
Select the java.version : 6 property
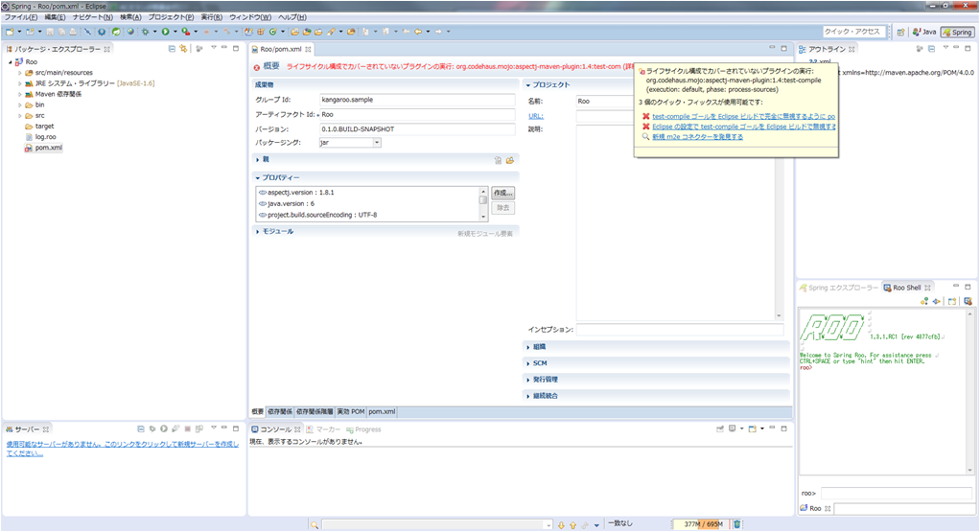(x=291, y=203)
